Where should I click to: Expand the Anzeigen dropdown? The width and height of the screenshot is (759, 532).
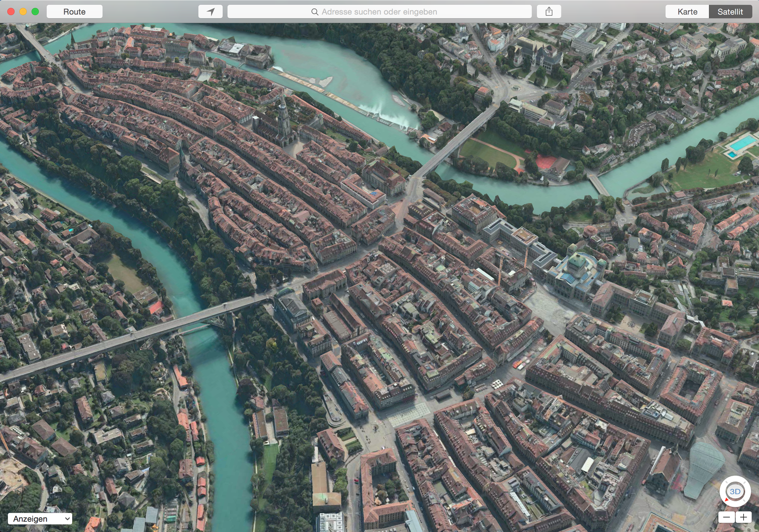pos(40,519)
